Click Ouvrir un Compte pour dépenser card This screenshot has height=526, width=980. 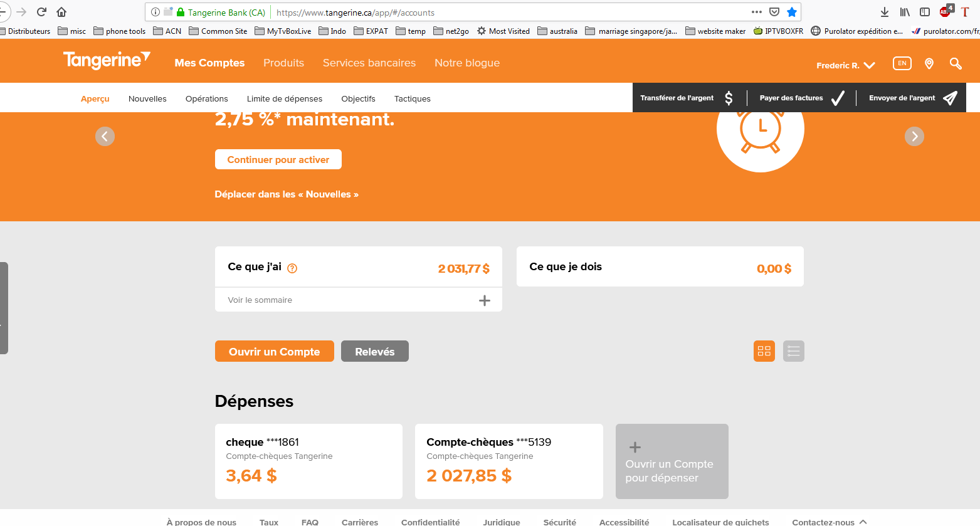pyautogui.click(x=672, y=461)
